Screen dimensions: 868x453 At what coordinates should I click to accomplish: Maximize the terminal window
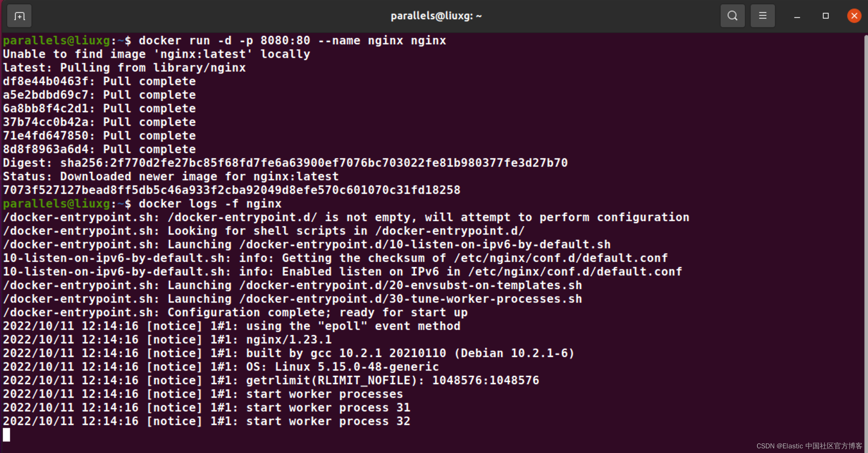coord(825,16)
